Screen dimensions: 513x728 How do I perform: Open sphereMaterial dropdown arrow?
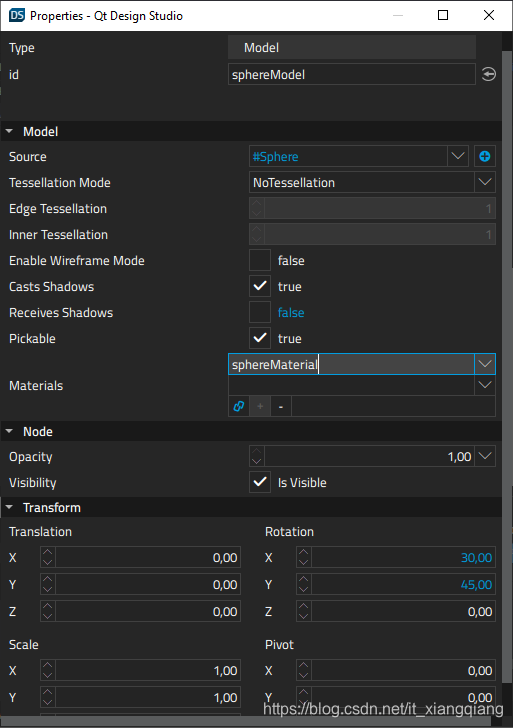click(x=485, y=364)
